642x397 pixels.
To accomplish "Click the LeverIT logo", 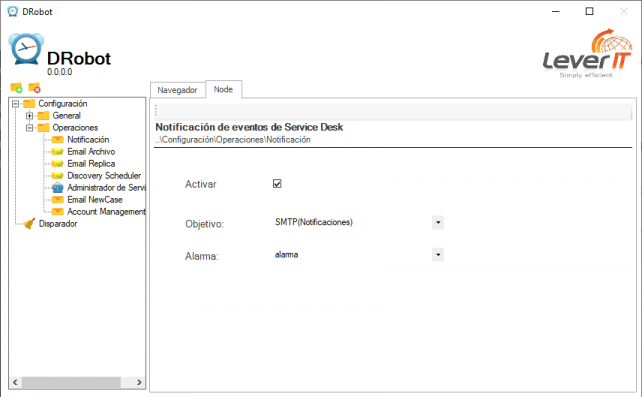I will 588,53.
